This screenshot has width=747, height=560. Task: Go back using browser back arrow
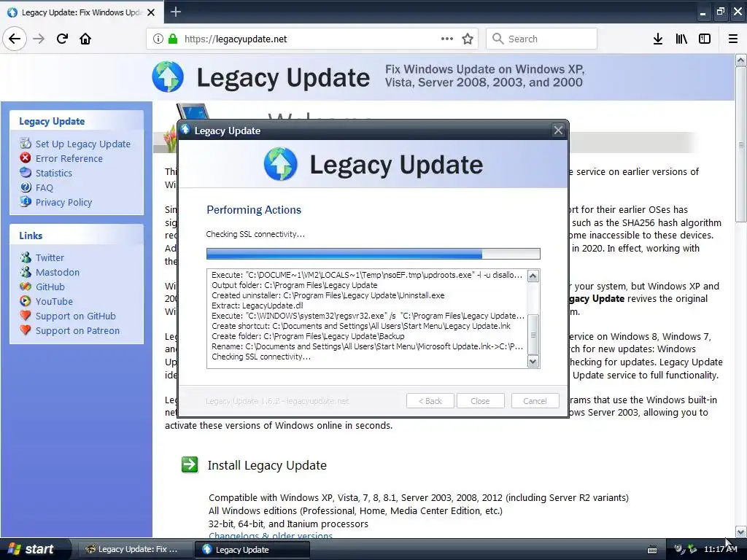[15, 39]
